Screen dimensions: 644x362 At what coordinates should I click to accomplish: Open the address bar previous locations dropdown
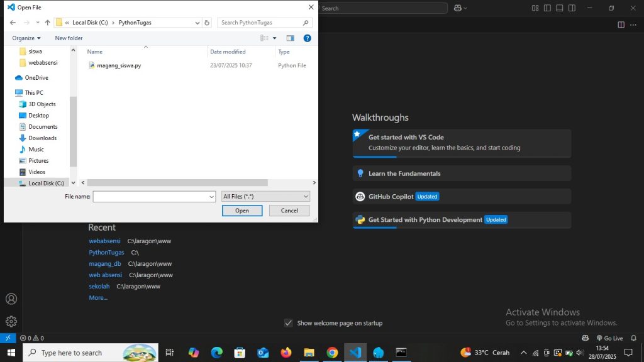click(197, 21)
